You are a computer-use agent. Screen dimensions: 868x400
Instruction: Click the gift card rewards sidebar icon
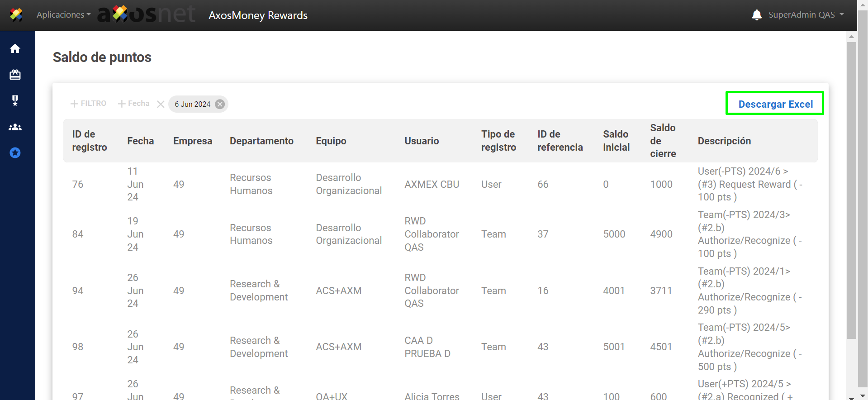pos(15,75)
